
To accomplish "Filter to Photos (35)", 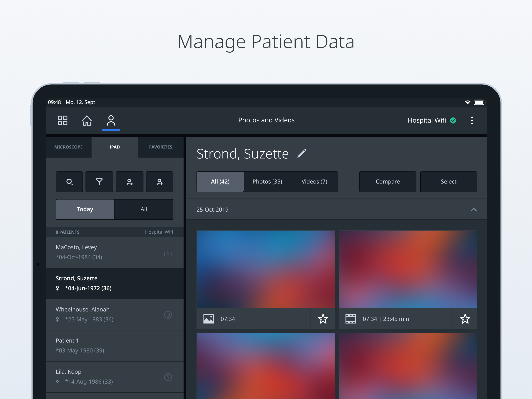I will click(x=267, y=182).
